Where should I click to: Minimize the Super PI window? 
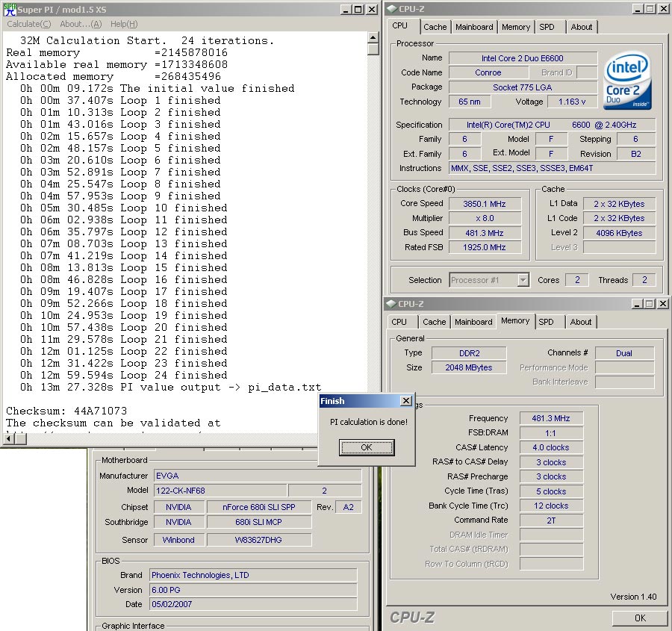click(x=346, y=10)
